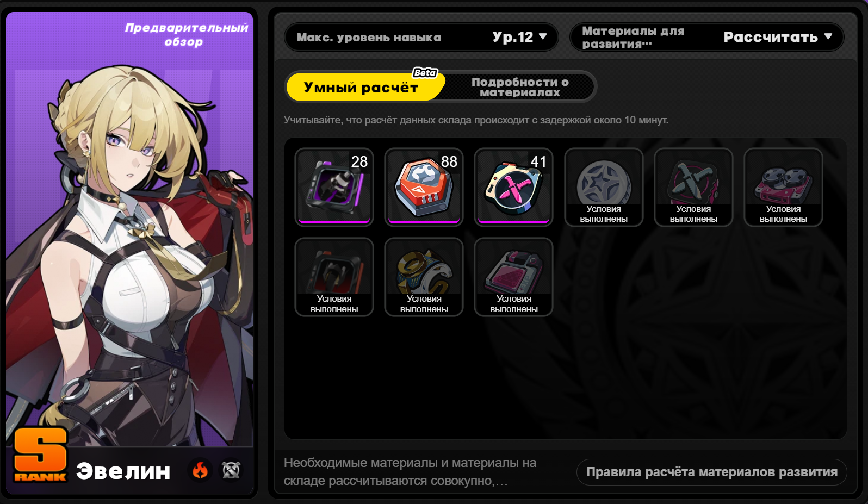Open Правила расчёта материалов развития
The width and height of the screenshot is (868, 504).
coord(711,472)
